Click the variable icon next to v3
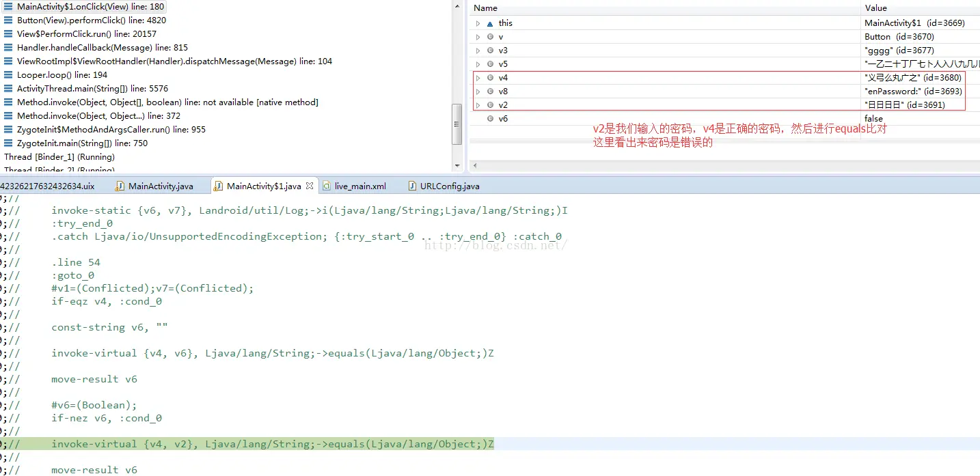980x476 pixels. coord(490,51)
